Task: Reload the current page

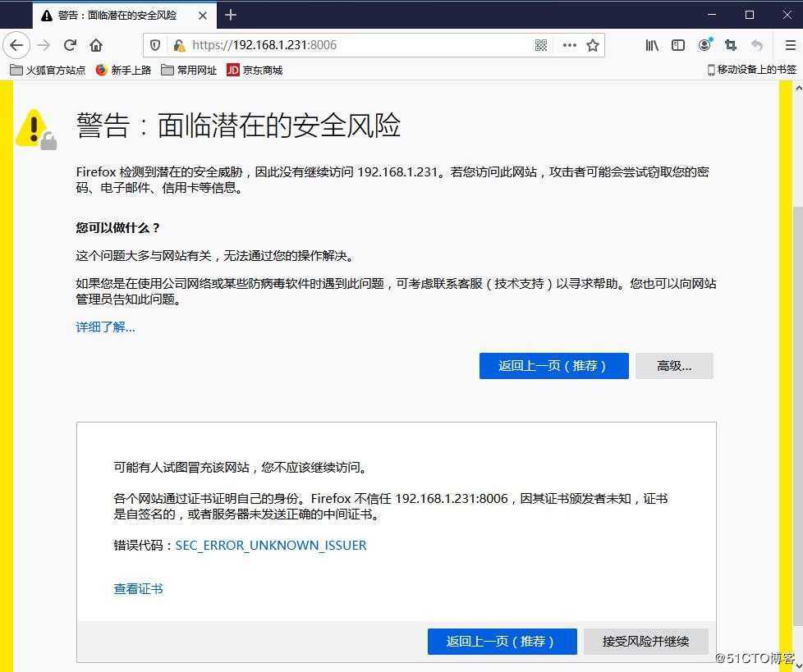Action: pos(70,45)
